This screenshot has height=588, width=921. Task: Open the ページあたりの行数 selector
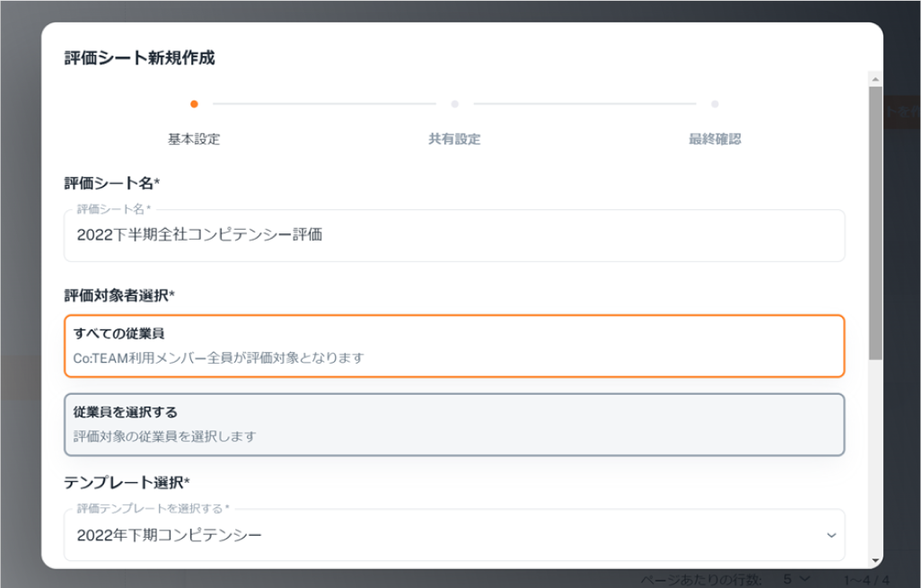tap(793, 579)
